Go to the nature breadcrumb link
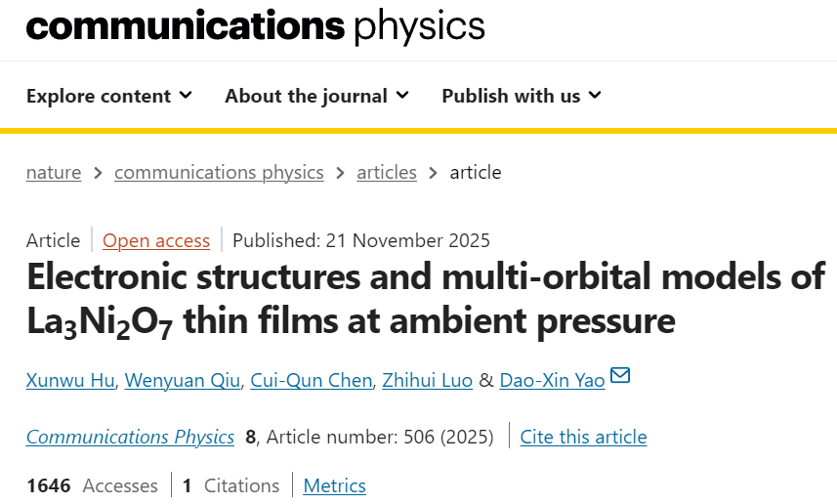 (x=54, y=173)
